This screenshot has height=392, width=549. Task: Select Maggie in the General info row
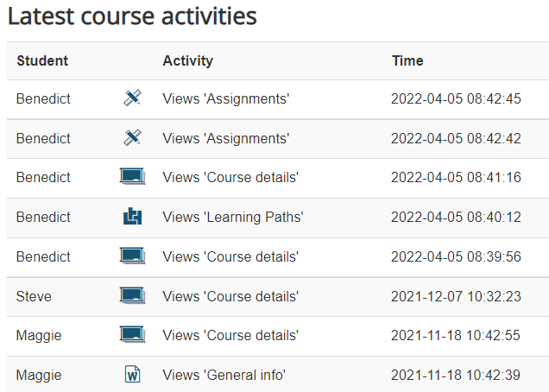(x=38, y=375)
